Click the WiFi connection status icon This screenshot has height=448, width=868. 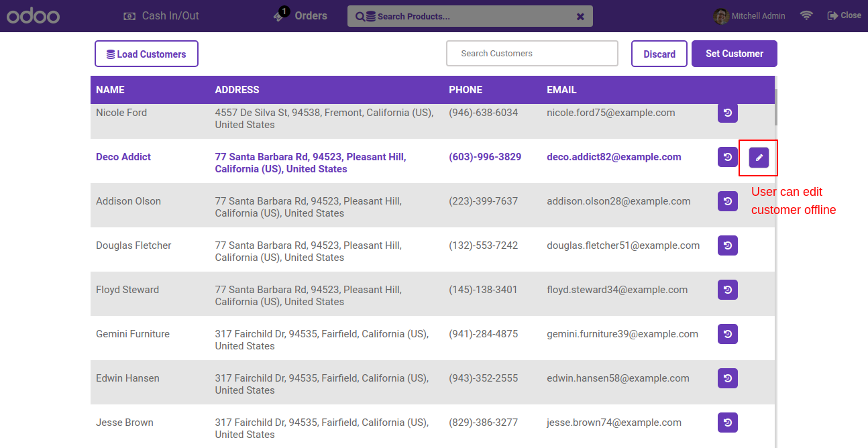point(806,15)
